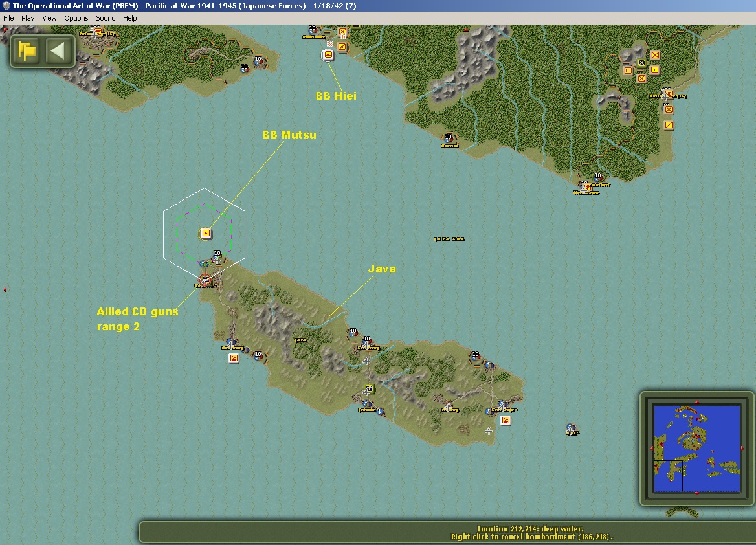Click the 10 supply marker north of JAVA SEA

(x=449, y=137)
